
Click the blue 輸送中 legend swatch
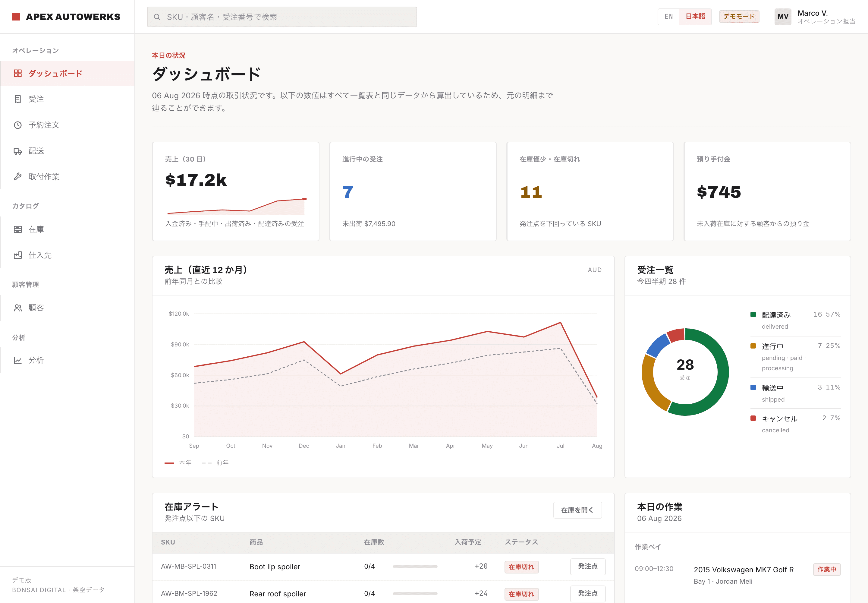point(753,387)
